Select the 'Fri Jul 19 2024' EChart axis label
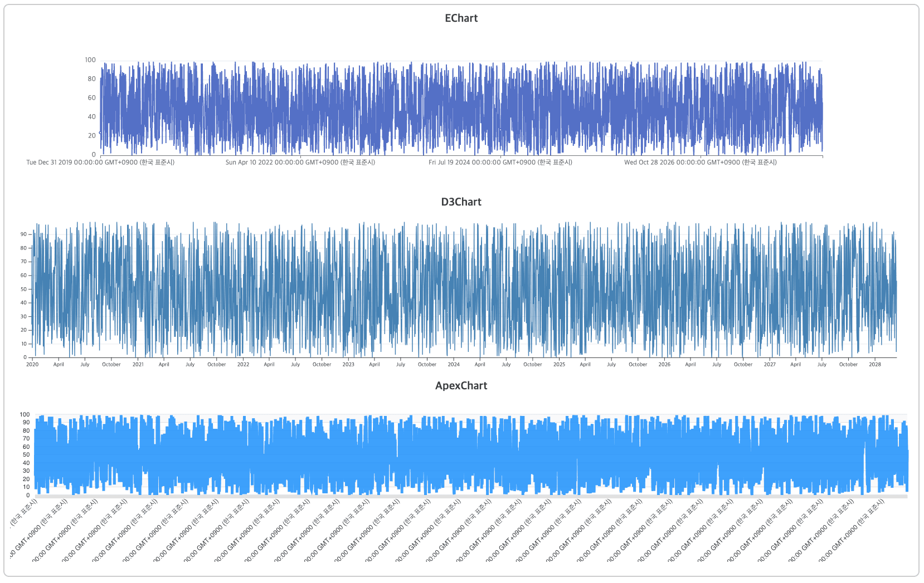924x583 pixels. point(500,163)
